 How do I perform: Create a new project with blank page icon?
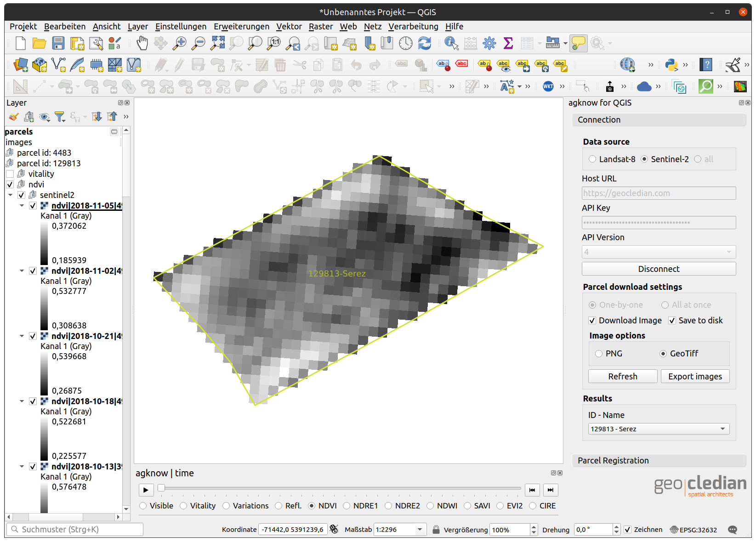(x=21, y=44)
